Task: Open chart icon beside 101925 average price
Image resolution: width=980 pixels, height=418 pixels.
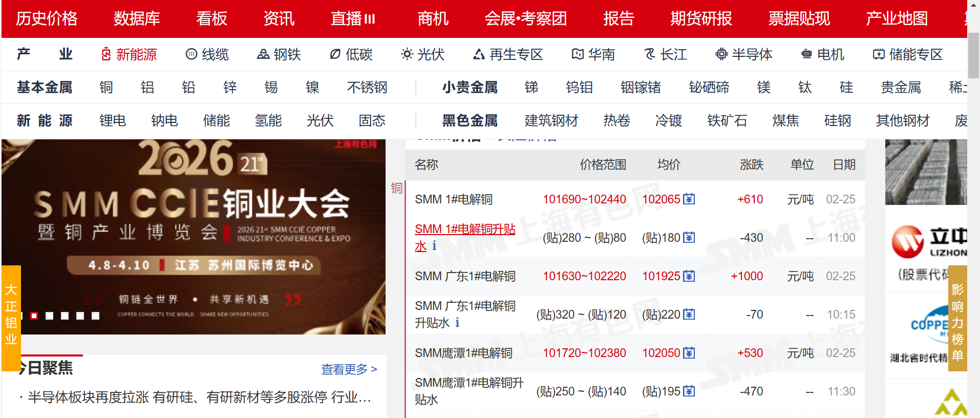Action: [689, 276]
